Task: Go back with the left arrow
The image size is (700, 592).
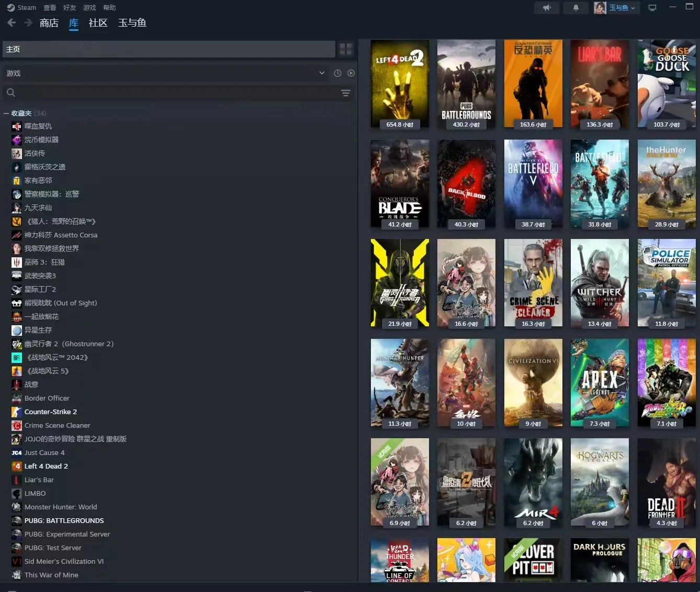Action: pos(12,22)
